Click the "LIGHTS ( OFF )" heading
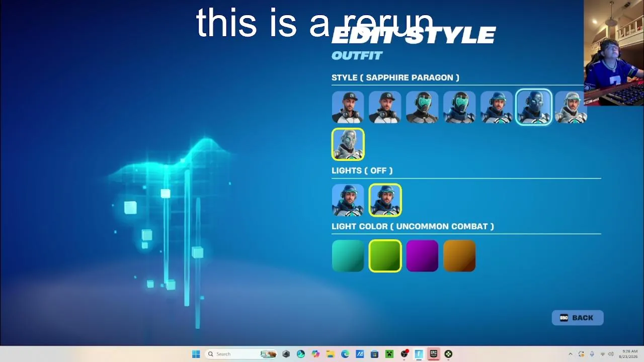 point(362,170)
